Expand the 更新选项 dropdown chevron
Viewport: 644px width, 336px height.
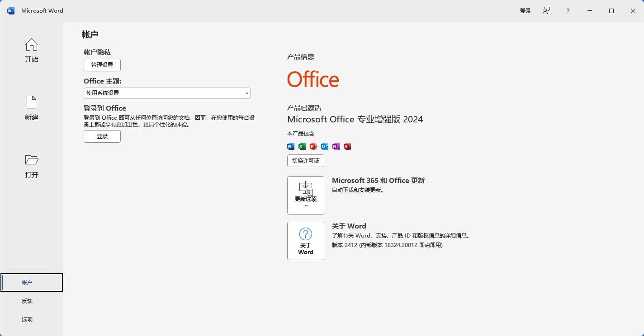point(305,205)
